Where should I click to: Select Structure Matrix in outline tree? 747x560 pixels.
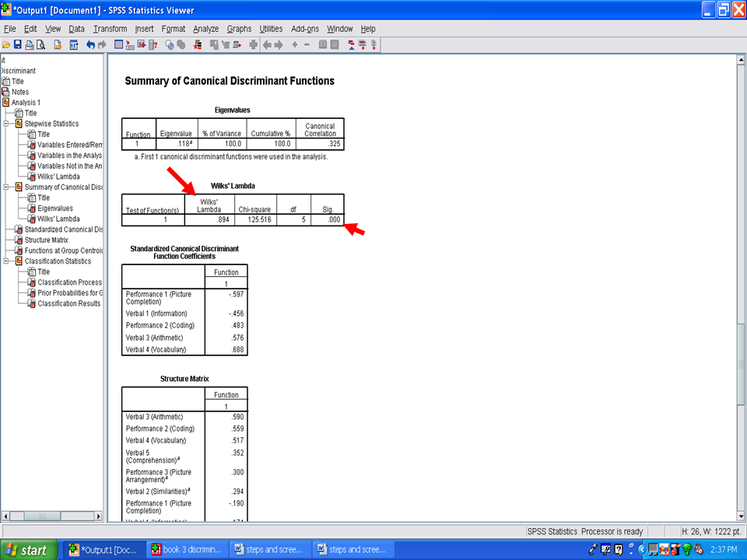(x=46, y=240)
